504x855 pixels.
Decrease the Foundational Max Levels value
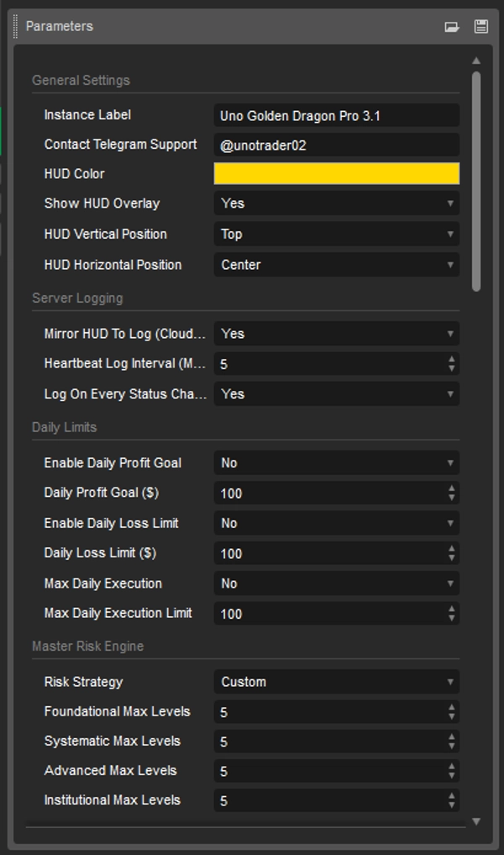(x=452, y=716)
